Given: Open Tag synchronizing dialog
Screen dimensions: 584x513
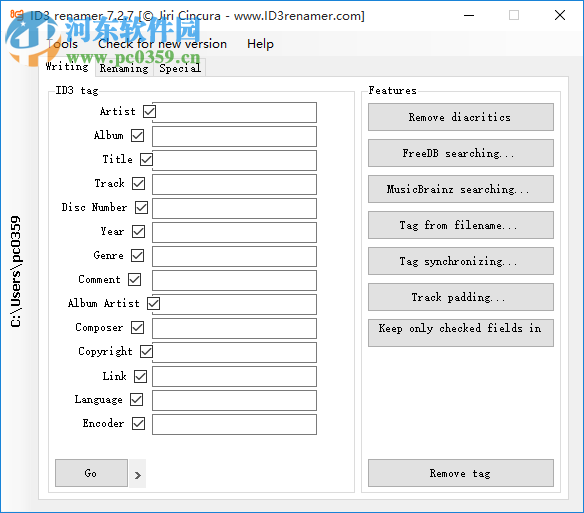Looking at the screenshot, I should (461, 261).
